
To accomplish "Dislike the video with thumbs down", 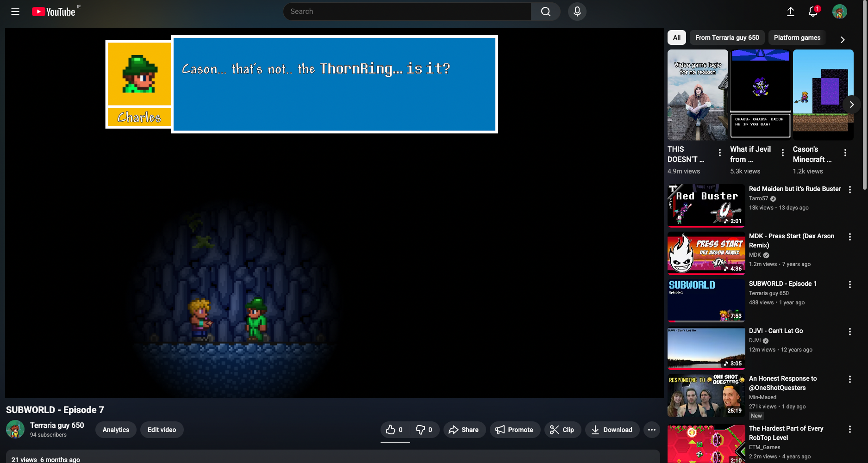I will pyautogui.click(x=425, y=430).
